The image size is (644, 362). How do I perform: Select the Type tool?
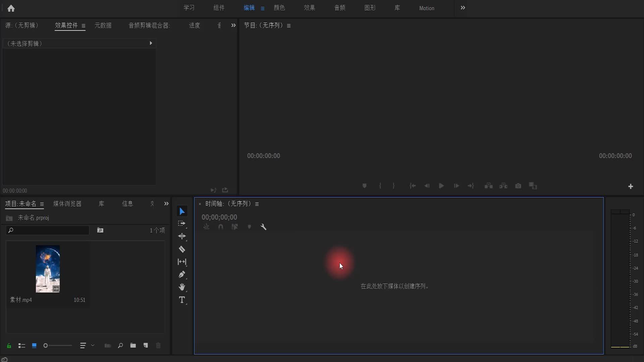click(x=182, y=300)
